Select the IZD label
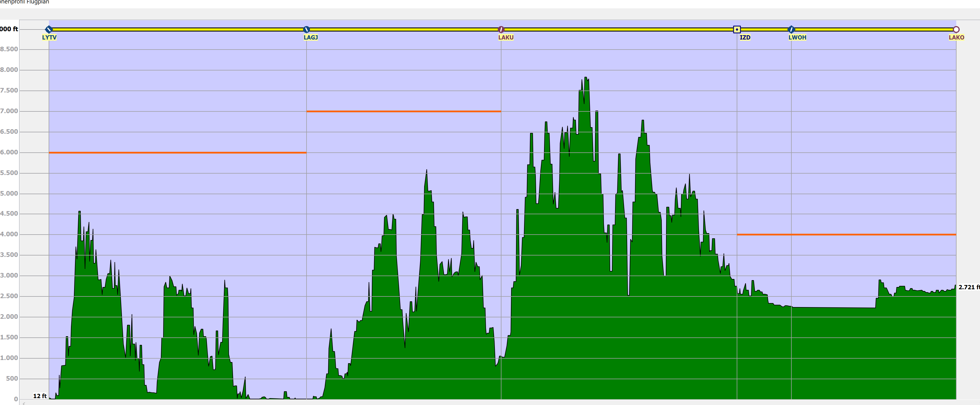This screenshot has width=980, height=405. click(x=745, y=37)
